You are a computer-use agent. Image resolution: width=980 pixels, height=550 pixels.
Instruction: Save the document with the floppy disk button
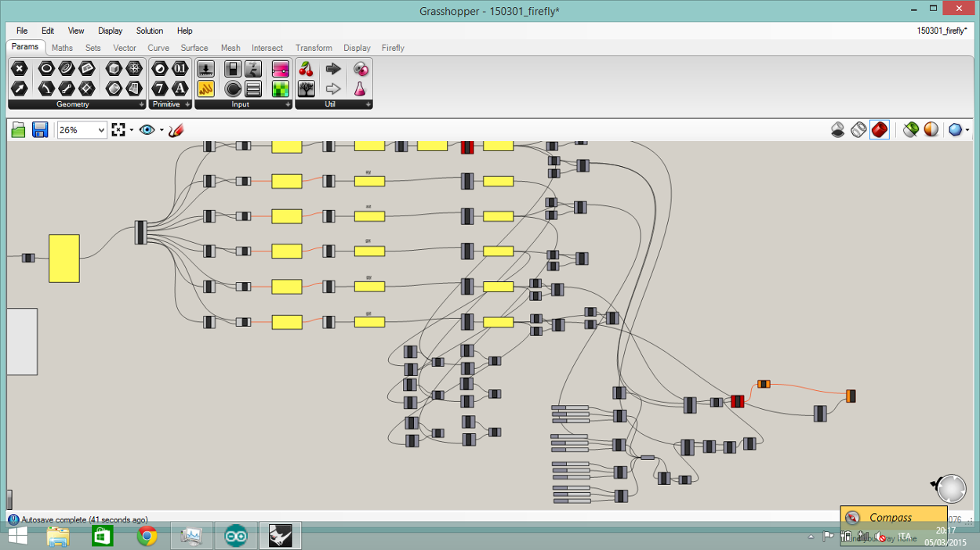click(x=39, y=129)
